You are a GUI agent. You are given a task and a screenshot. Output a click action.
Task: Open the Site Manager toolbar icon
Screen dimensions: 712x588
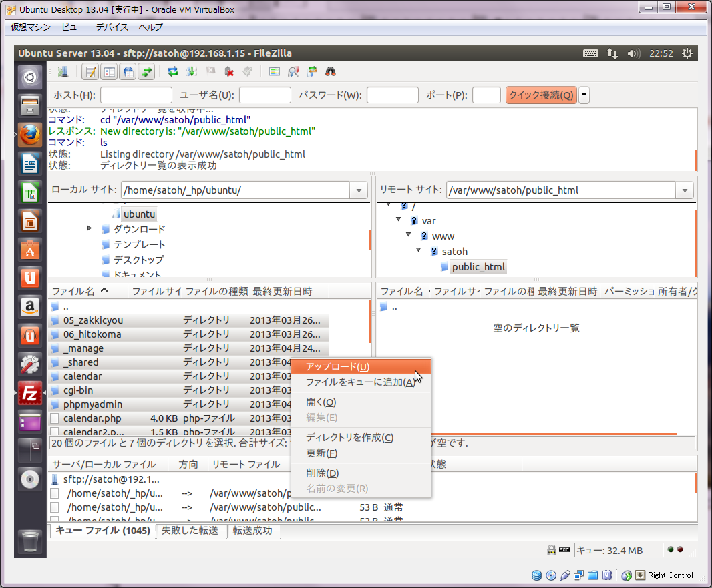click(63, 71)
